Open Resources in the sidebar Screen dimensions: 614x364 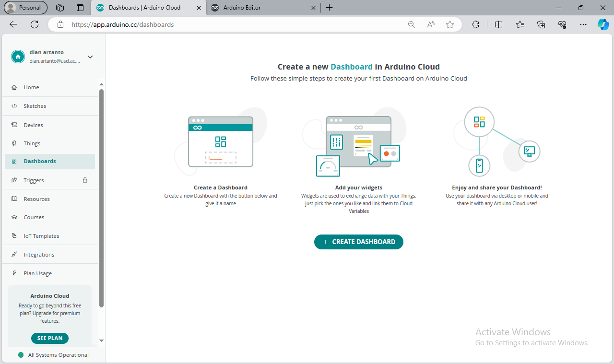click(x=50, y=199)
